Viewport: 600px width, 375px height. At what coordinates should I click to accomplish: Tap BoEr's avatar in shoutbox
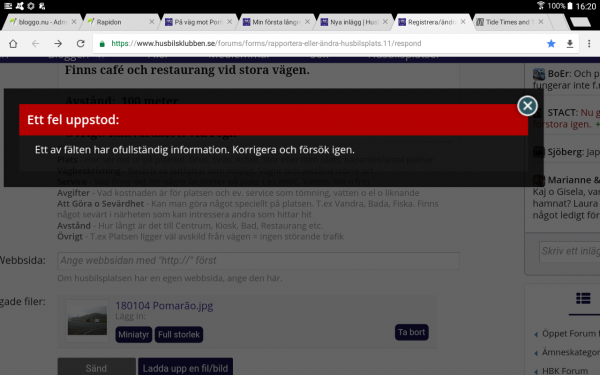pos(539,74)
